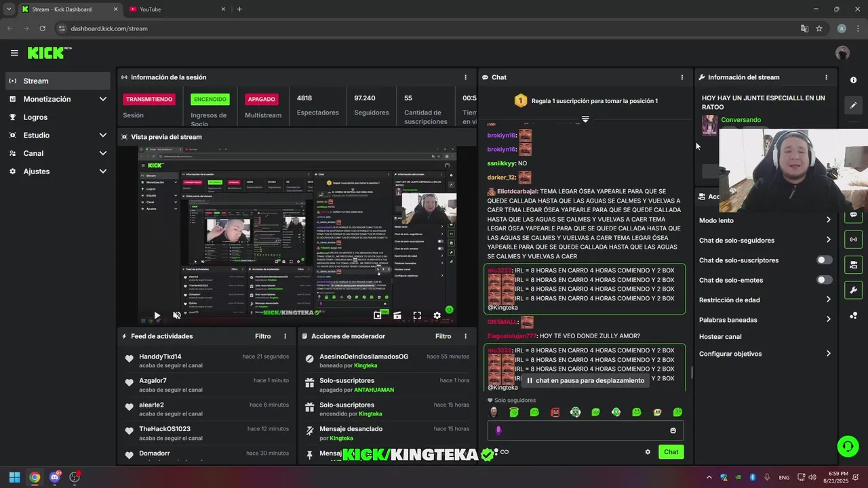Click the HanddyTkd14 follower entry
This screenshot has height=488, width=868.
point(207,361)
